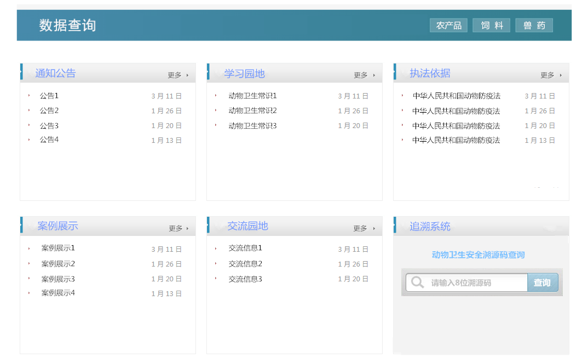The width and height of the screenshot is (588, 364).
Task: Open 案例展示3 case link
Action: (58, 279)
